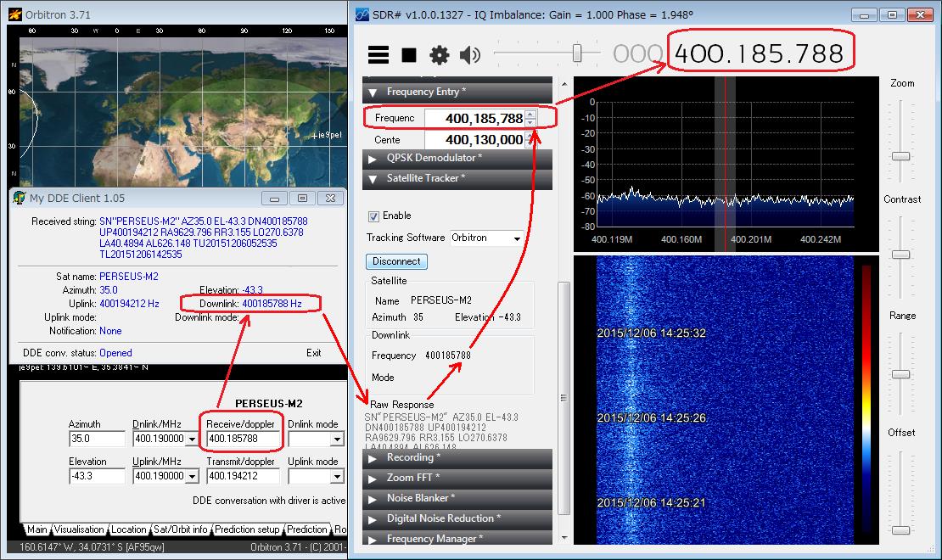Click the Orbitron title bar icon
The height and width of the screenshot is (560, 942).
[x=15, y=14]
